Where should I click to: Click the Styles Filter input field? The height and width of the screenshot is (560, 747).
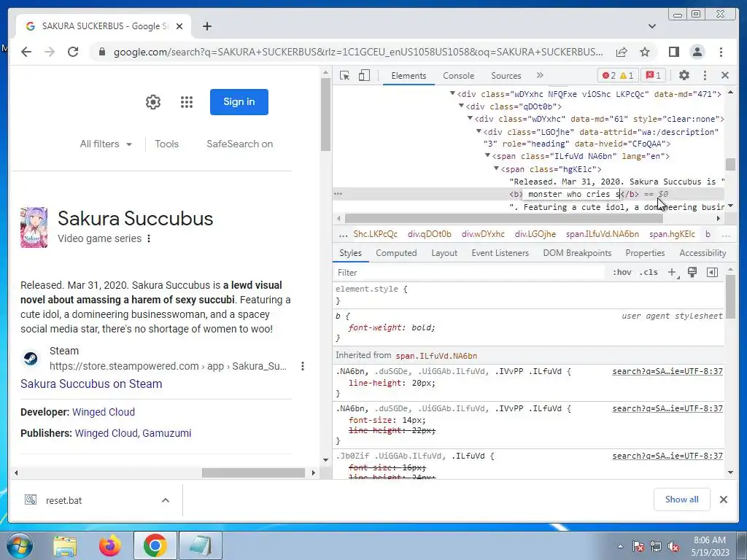coord(469,273)
